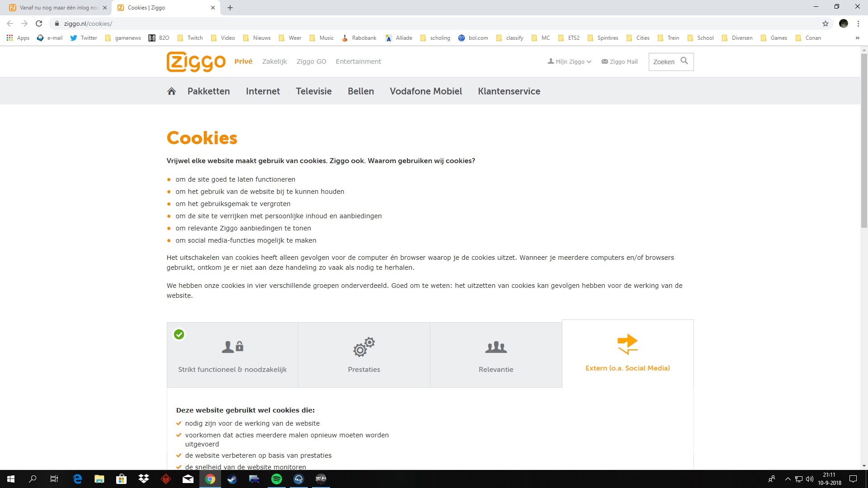Show more bookmarks overflow chevron

click(857, 38)
